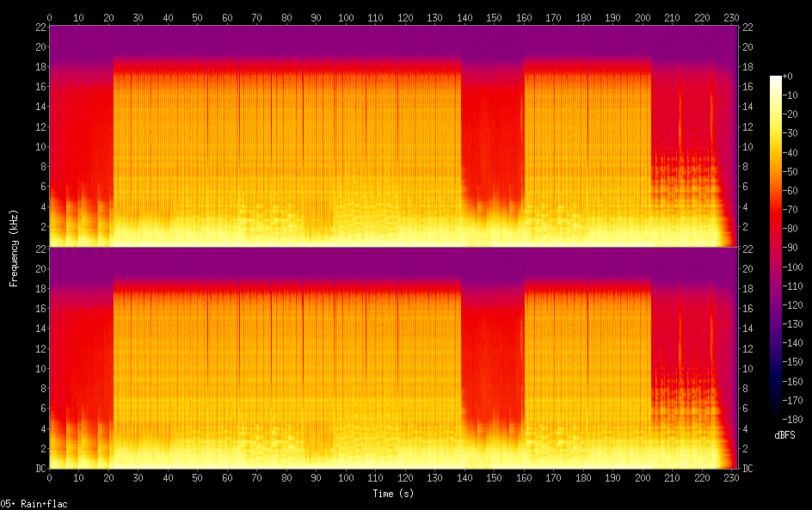Click the 50 tick on the bottom time axis

[197, 478]
